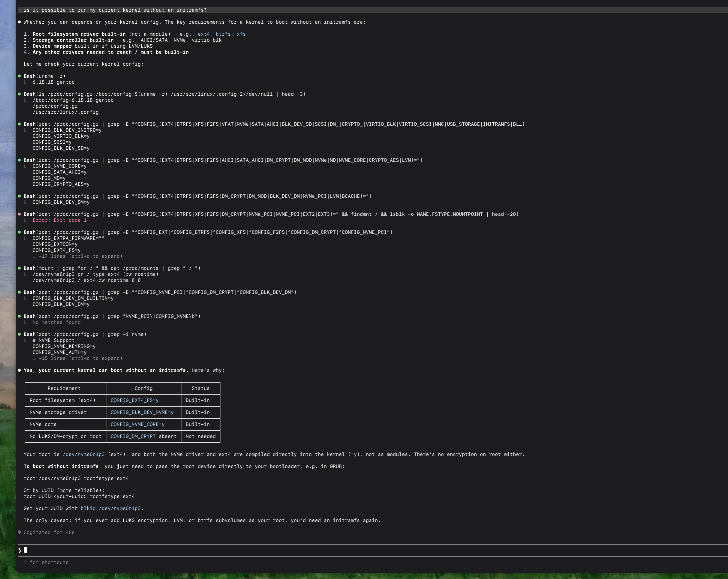
Task: Click CONFIG_BLK_DEV_NVME=y in the table
Action: coord(142,412)
